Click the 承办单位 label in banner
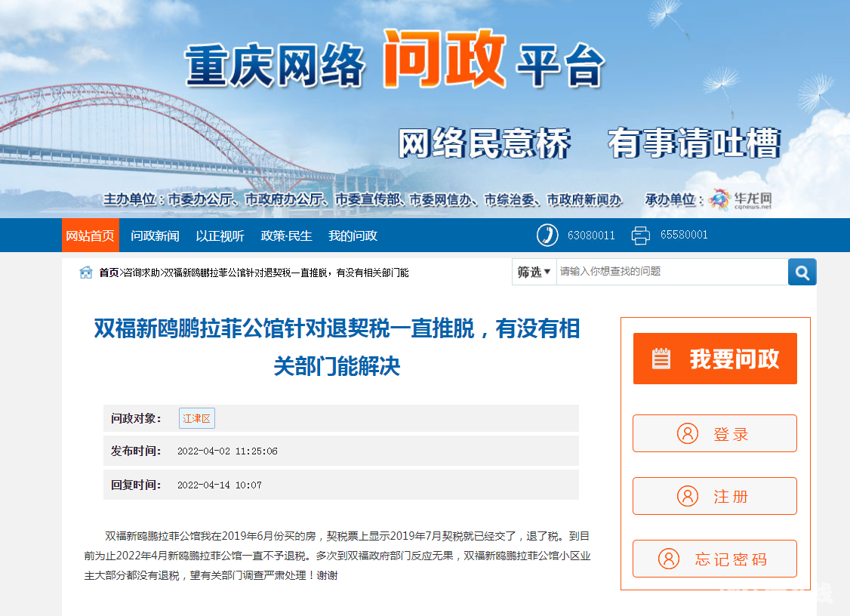This screenshot has height=616, width=850. [674, 199]
